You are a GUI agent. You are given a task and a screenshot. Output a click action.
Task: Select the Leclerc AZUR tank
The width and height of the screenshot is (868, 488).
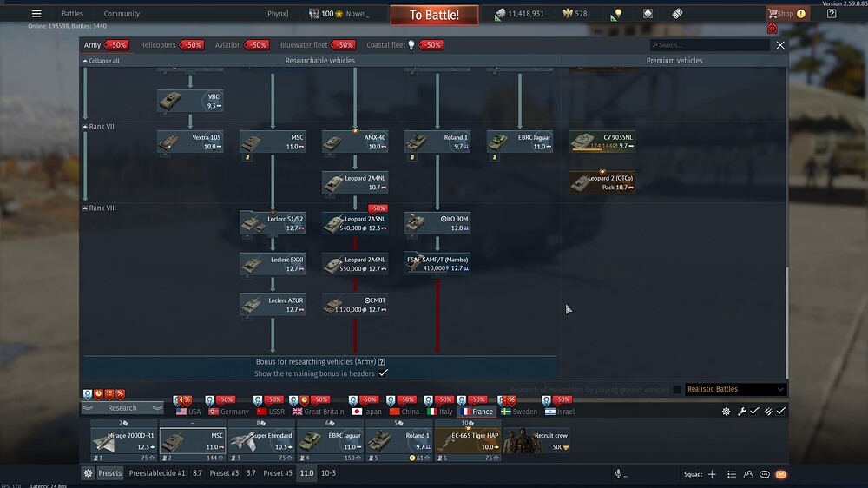[273, 305]
